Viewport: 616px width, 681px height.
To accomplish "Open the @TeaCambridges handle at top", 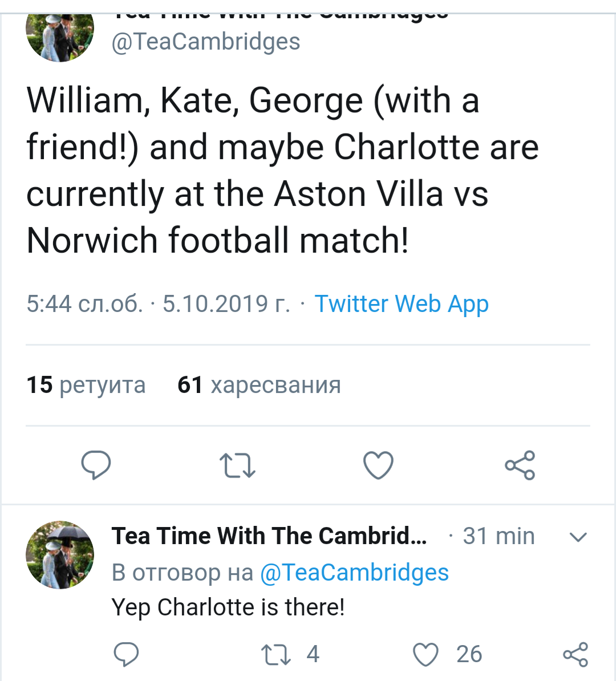I will 205,42.
